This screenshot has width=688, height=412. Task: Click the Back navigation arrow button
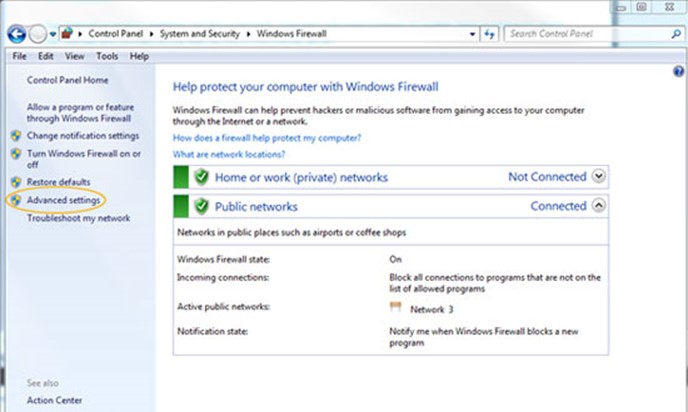(17, 34)
